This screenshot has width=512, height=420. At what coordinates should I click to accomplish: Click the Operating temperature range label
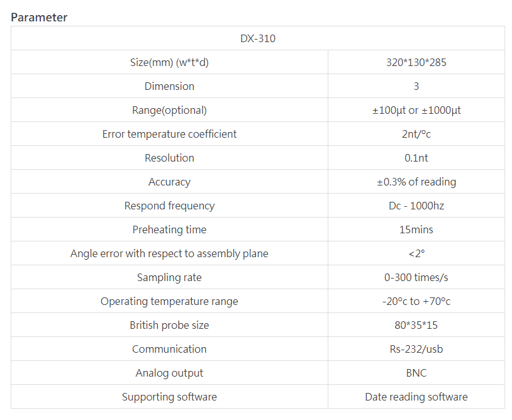click(x=169, y=301)
